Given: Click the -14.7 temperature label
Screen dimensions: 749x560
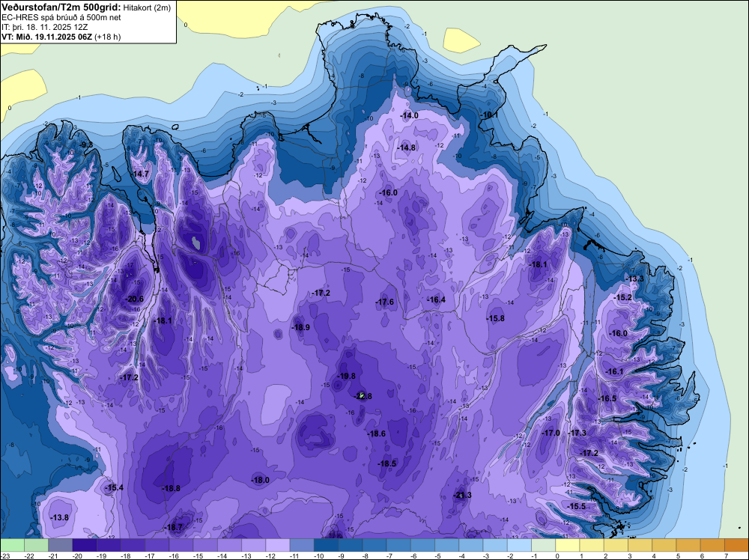Looking at the screenshot, I should (x=140, y=174).
